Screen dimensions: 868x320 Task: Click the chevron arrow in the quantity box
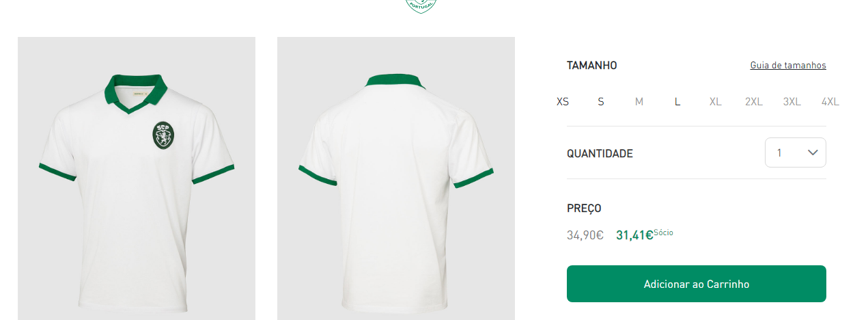click(x=813, y=152)
